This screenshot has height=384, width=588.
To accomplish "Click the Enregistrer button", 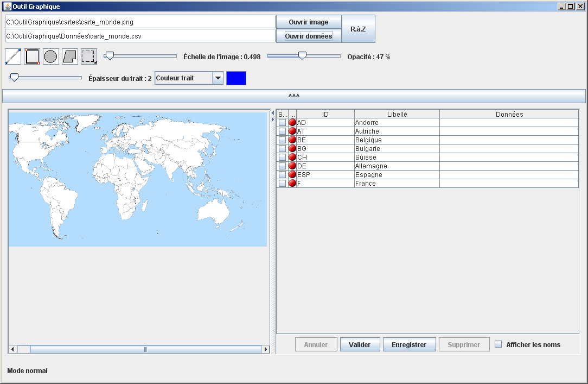I will click(x=409, y=344).
